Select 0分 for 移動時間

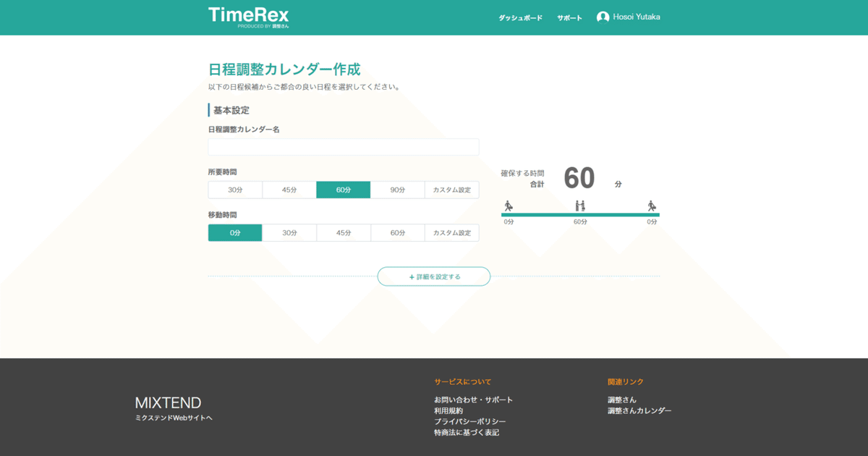click(x=235, y=233)
